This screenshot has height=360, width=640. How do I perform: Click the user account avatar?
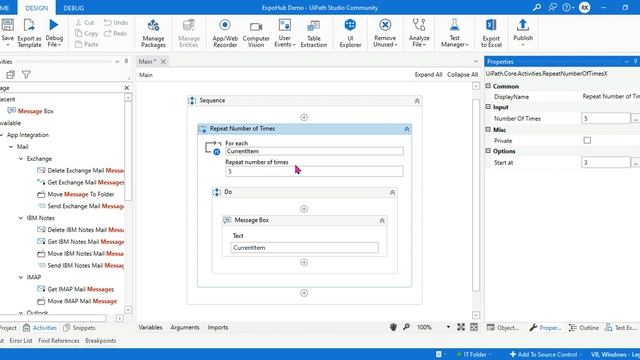[584, 7]
